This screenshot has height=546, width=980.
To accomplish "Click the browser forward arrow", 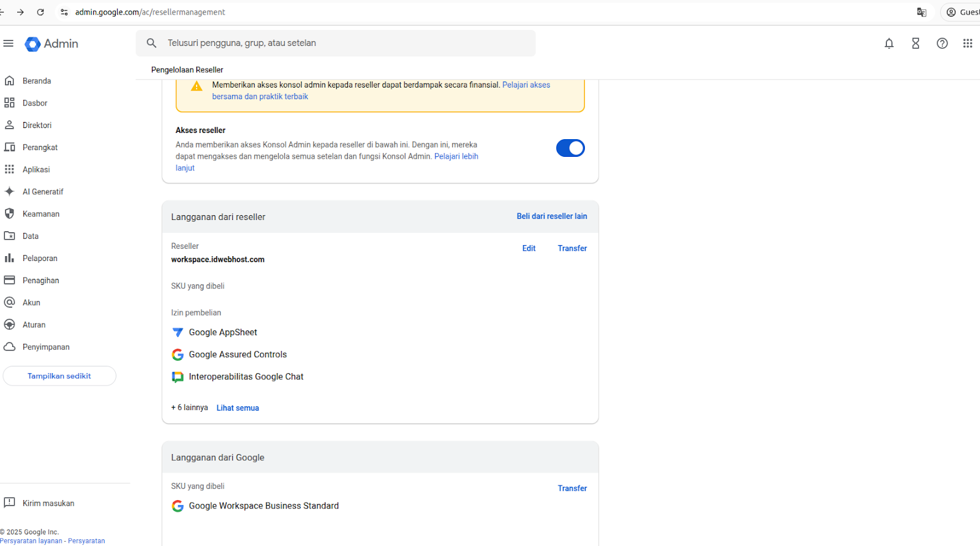I will pyautogui.click(x=20, y=12).
